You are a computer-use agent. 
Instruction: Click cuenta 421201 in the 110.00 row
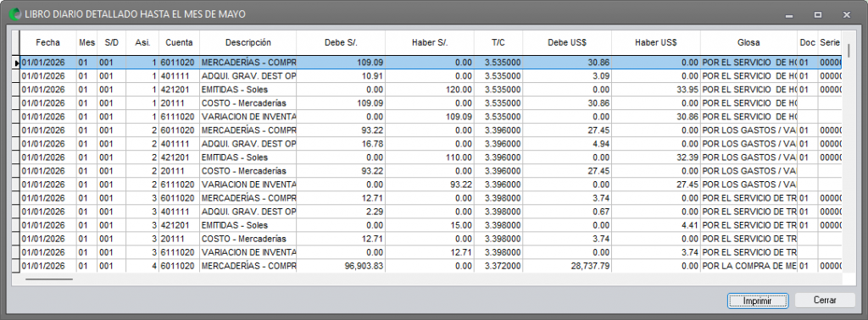pyautogui.click(x=180, y=157)
